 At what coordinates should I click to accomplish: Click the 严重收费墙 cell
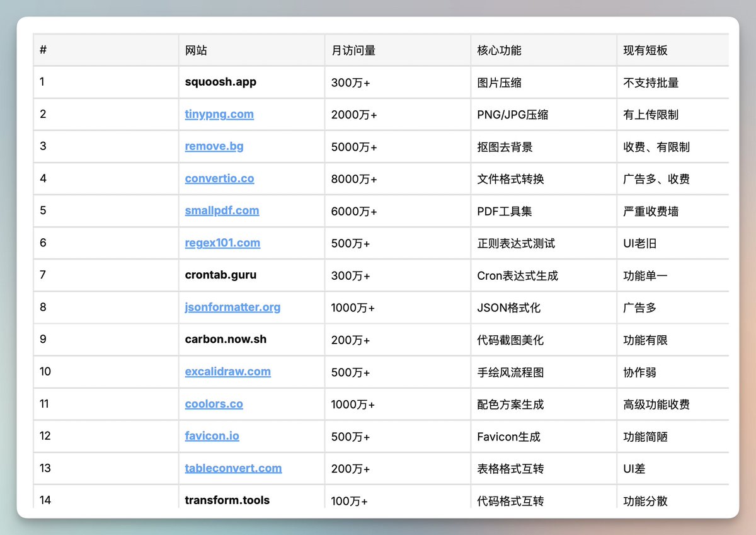click(673, 210)
